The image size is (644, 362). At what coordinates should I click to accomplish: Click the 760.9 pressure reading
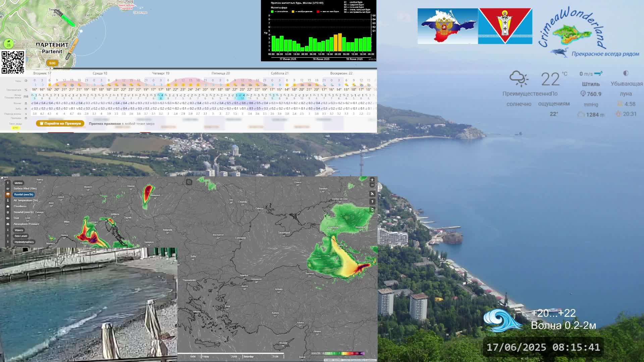[594, 94]
